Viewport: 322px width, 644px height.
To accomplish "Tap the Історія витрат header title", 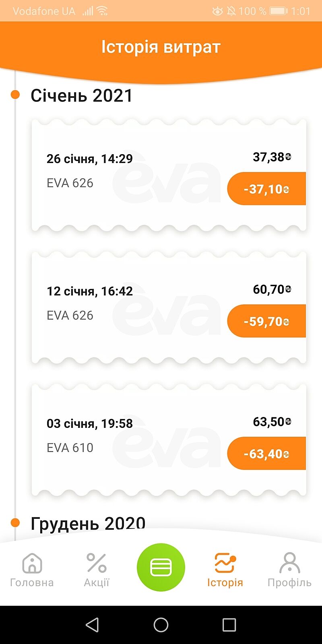I will 161,47.
